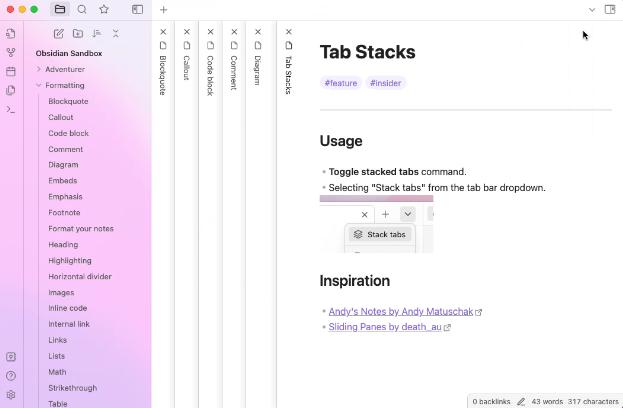Switch to the Code block stacked tab
This screenshot has height=408, width=623.
(x=210, y=75)
